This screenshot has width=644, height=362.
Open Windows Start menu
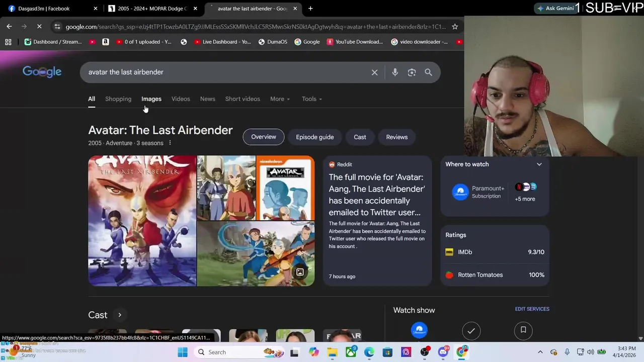point(183,352)
